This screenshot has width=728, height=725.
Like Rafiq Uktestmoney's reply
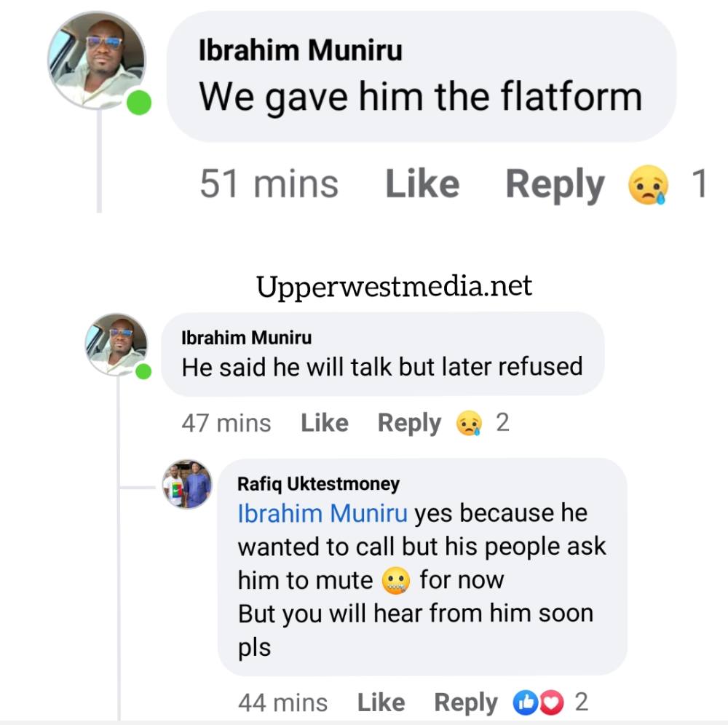point(381,702)
